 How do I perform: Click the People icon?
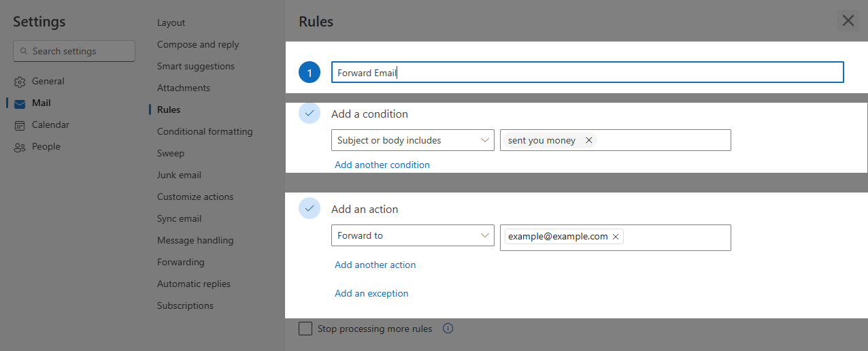[20, 147]
